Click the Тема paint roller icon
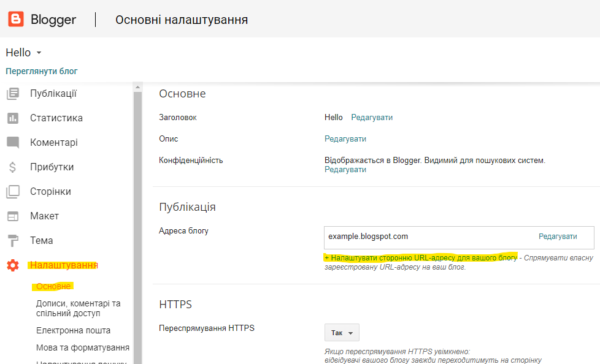This screenshot has width=600, height=364. tap(13, 241)
